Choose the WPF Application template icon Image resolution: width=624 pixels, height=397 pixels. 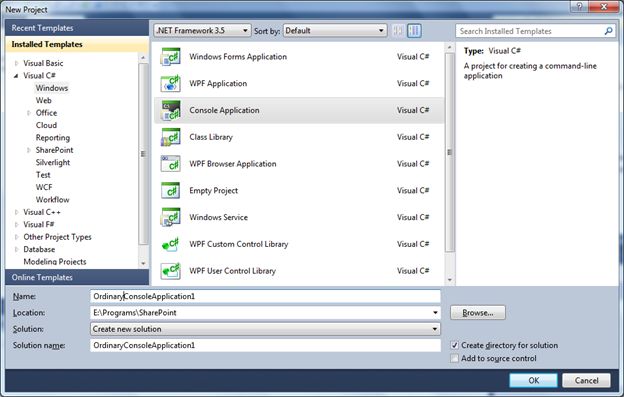(x=170, y=84)
